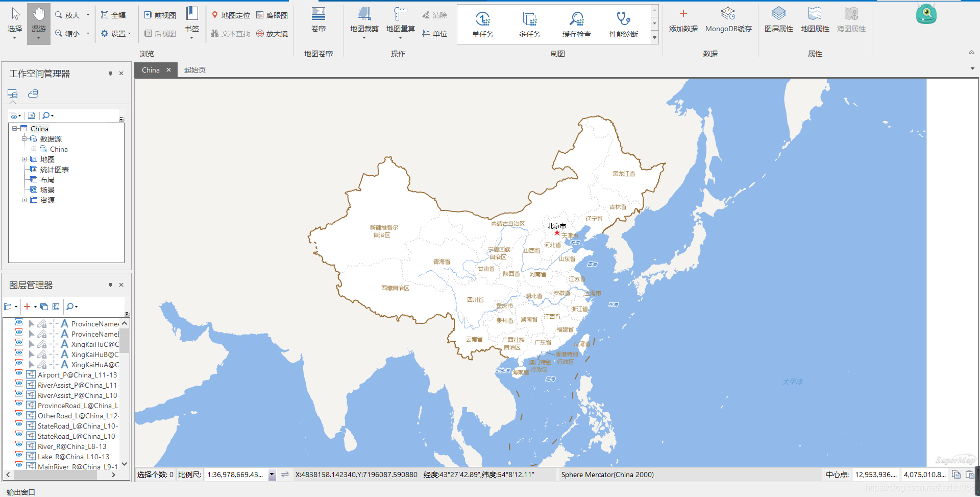The image size is (980, 497).
Task: Run 缓存检查 cache check
Action: [577, 25]
